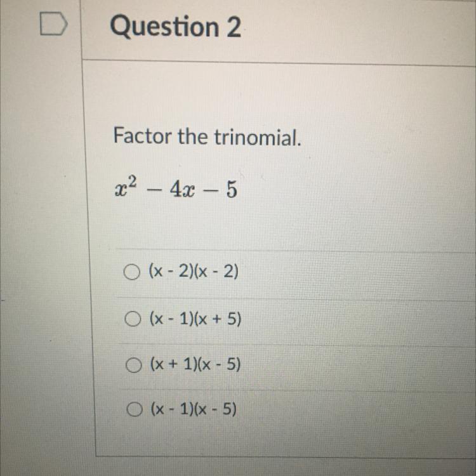Screen dimensions: 476x476
Task: Click the constant 5 ending the trinomial
Action: click(232, 190)
